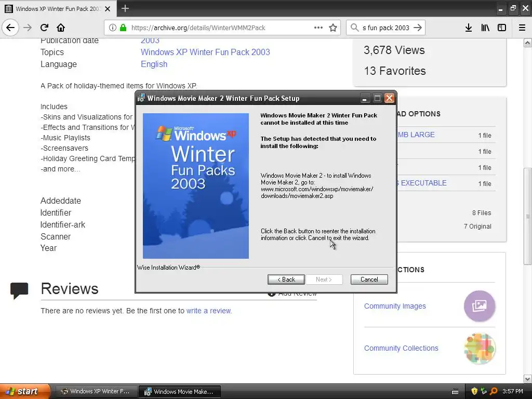Click the setup dialog title bar icon
This screenshot has width=532, height=399.
pos(141,98)
